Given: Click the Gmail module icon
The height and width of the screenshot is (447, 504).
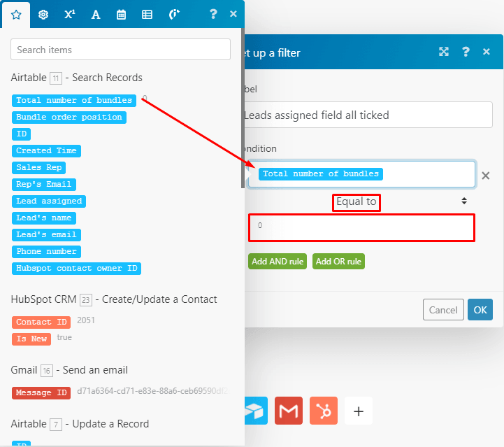Looking at the screenshot, I should point(288,411).
